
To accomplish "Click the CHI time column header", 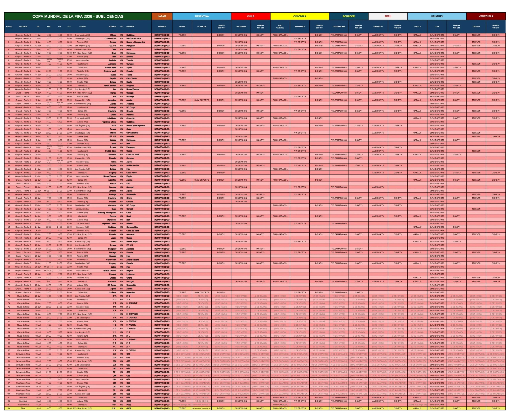I will point(60,27).
